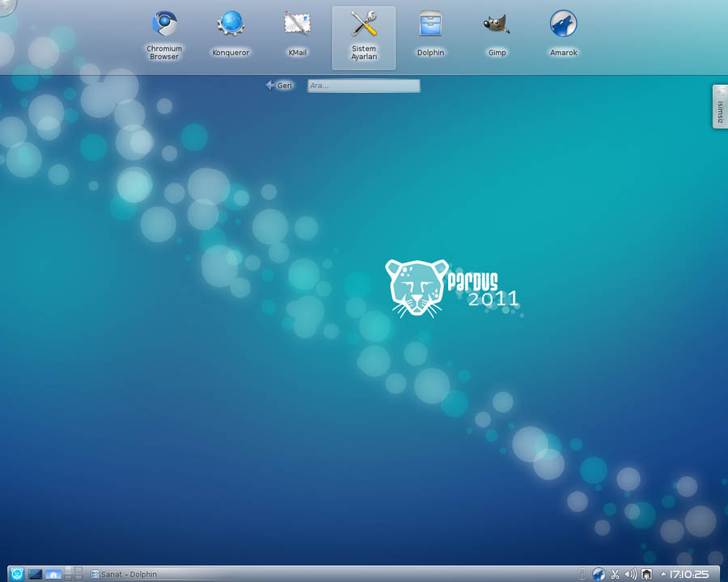Open the home folder icon in taskbar
The image size is (728, 582).
(x=53, y=574)
